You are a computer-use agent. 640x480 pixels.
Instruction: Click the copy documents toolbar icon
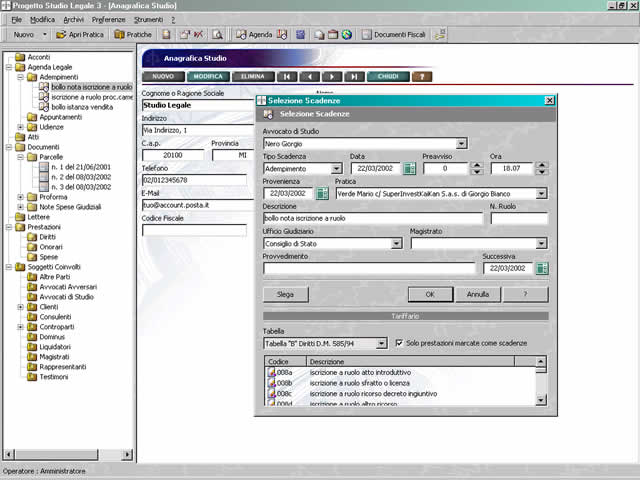(x=319, y=35)
